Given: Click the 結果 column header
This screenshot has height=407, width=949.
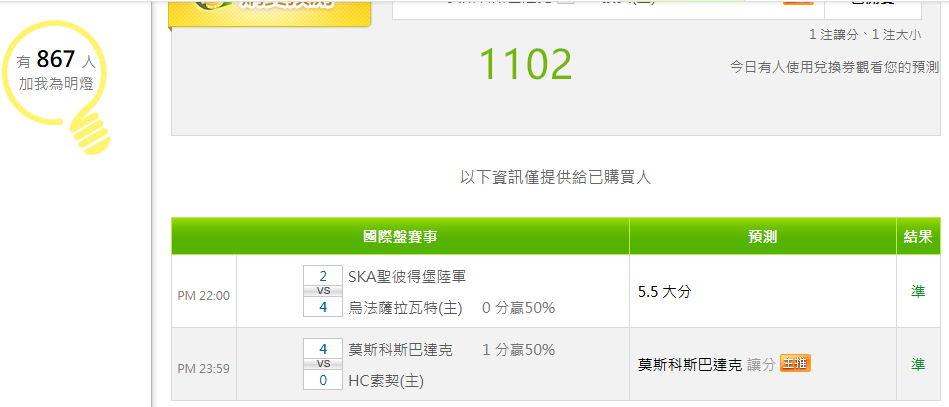Looking at the screenshot, I should click(918, 237).
